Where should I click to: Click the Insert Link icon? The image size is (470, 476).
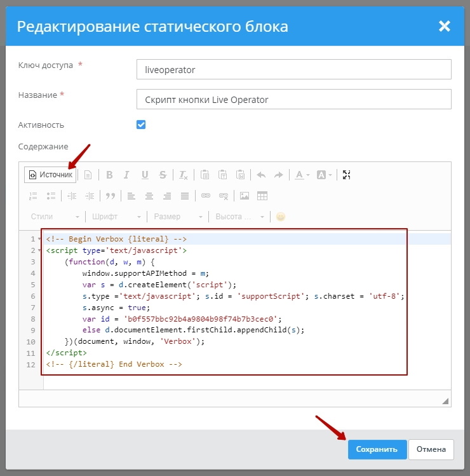(x=206, y=196)
